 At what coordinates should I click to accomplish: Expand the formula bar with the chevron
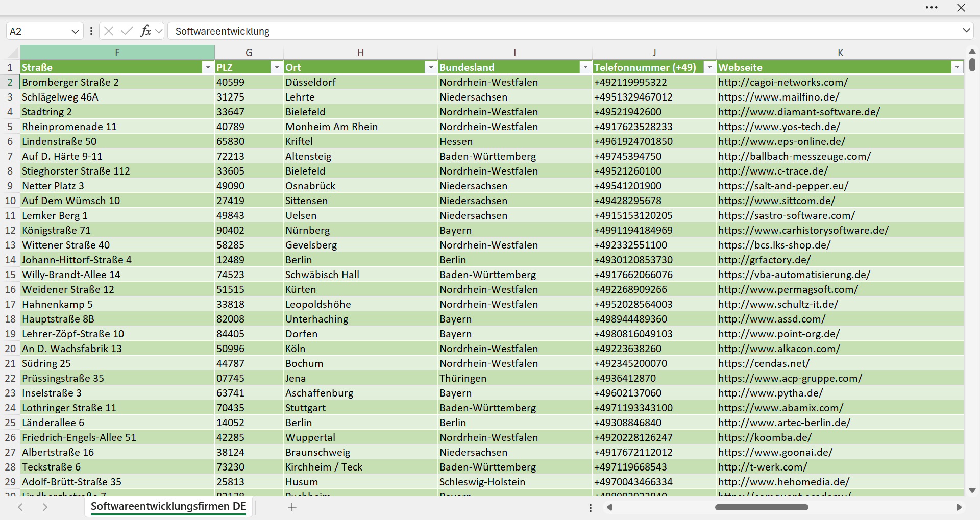click(966, 31)
